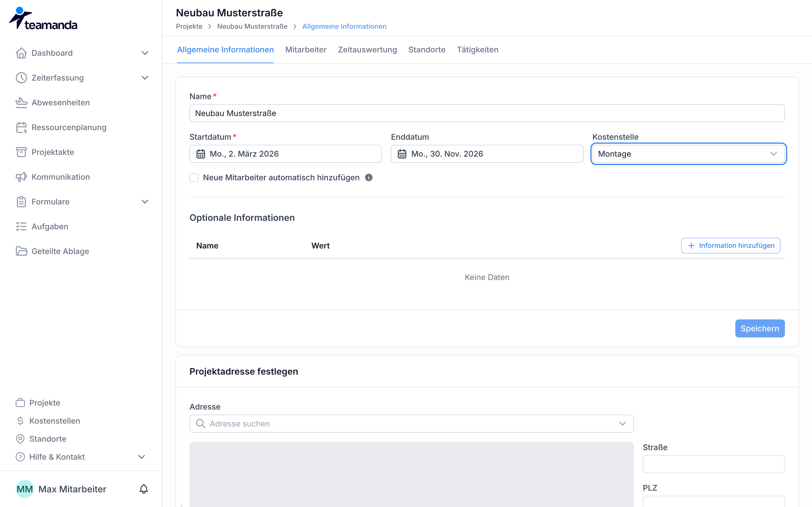812x507 pixels.
Task: Click Information hinzufügen button
Action: 731,245
